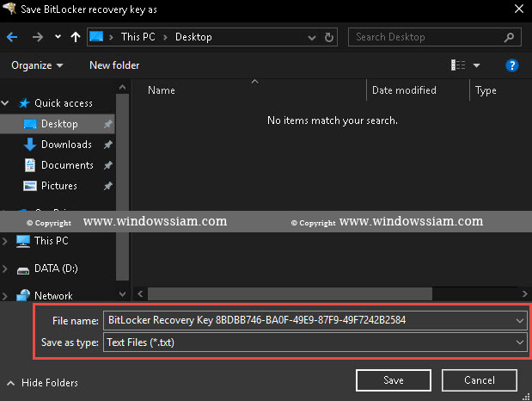Click the pin icon beside Documents

(108, 165)
